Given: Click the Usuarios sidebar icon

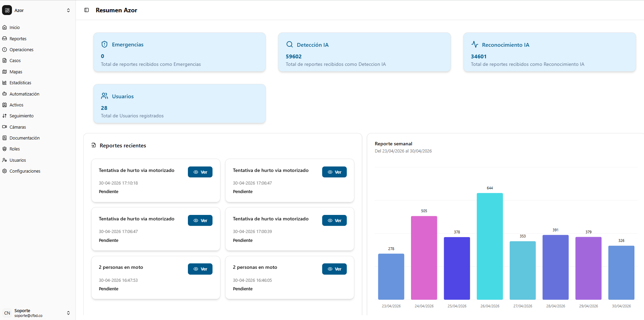Looking at the screenshot, I should pos(4,160).
